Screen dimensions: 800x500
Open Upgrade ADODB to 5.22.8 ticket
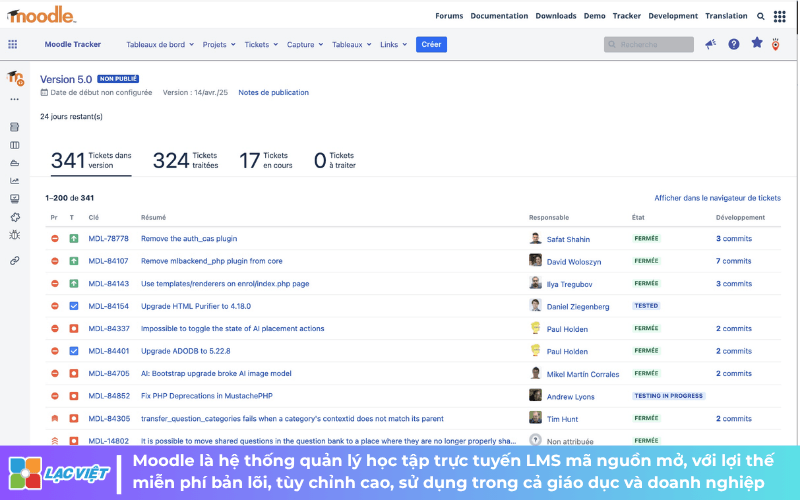(x=186, y=351)
